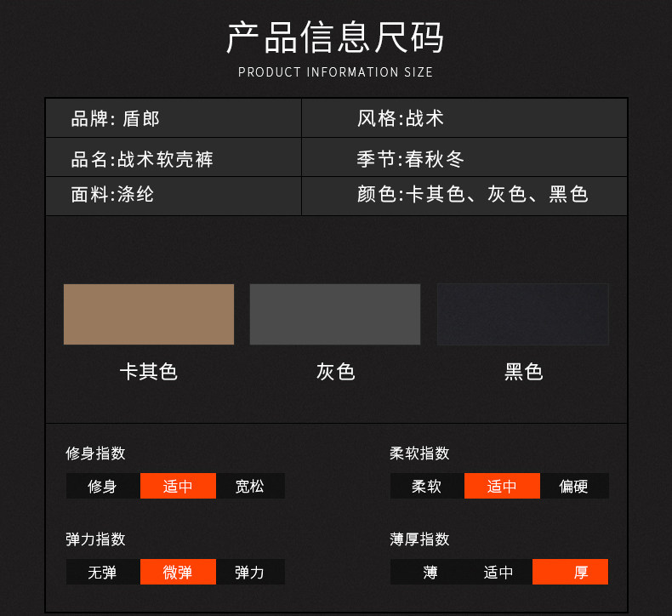Choose 偏硬 in the softness index
Viewport: 672px width, 616px height.
[574, 486]
